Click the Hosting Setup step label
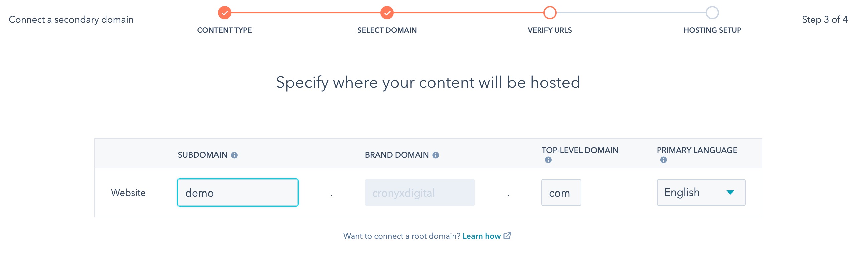This screenshot has width=868, height=256. click(712, 30)
